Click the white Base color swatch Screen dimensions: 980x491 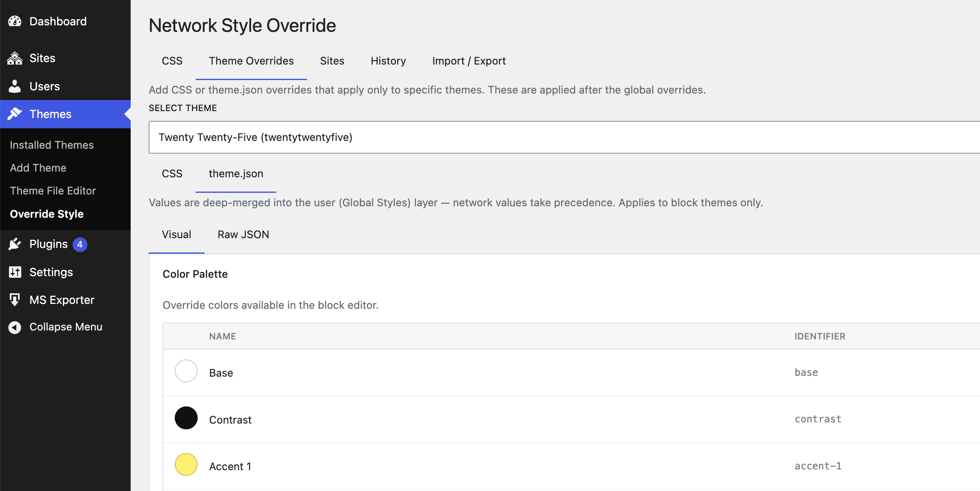(186, 371)
